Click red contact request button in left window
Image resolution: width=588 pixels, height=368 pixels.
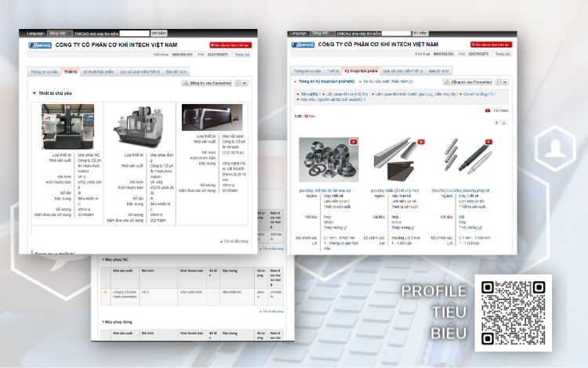click(230, 45)
